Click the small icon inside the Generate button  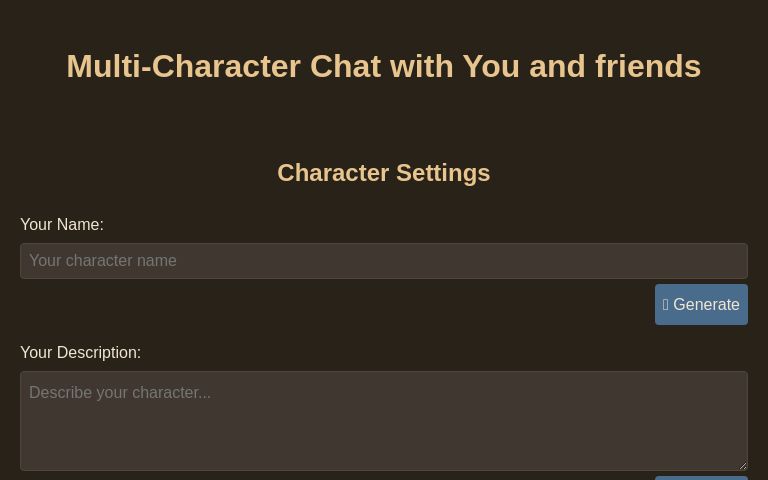click(666, 305)
